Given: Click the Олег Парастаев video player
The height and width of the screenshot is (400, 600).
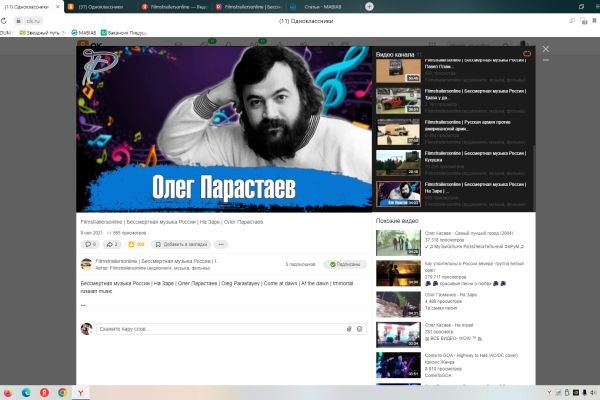Looking at the screenshot, I should click(x=224, y=129).
